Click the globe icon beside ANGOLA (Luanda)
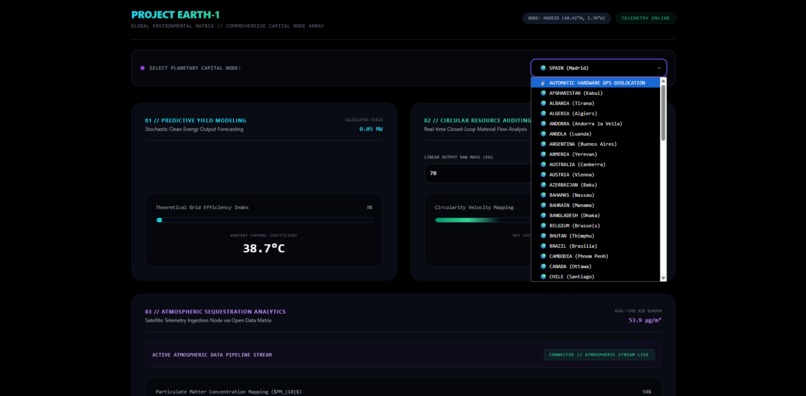This screenshot has width=806, height=396. (543, 134)
